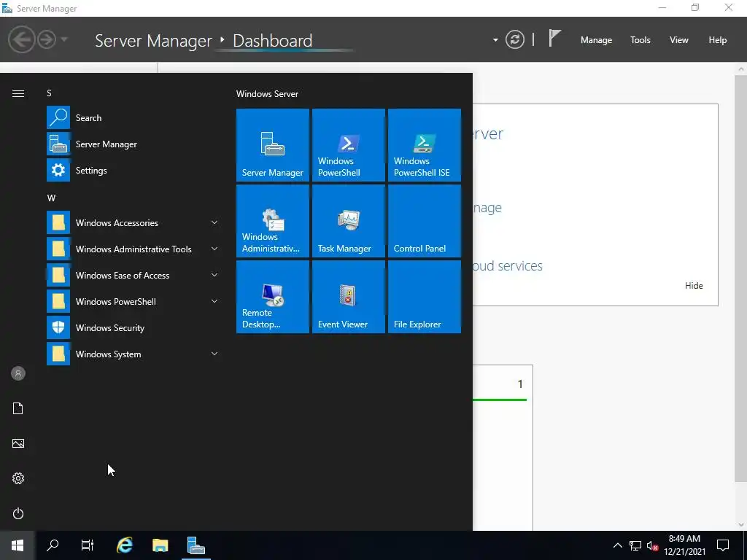Open the Pictures icon in Start rail

point(18,443)
